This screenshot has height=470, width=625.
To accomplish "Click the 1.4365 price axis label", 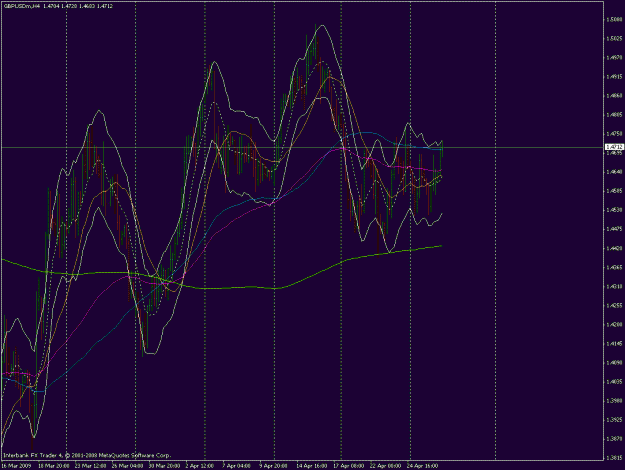I will click(614, 267).
